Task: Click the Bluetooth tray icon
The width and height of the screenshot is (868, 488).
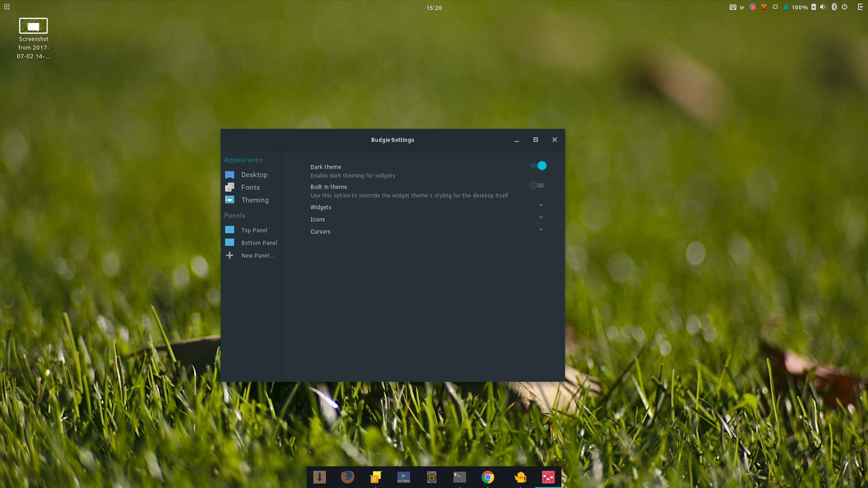Action: pos(834,7)
